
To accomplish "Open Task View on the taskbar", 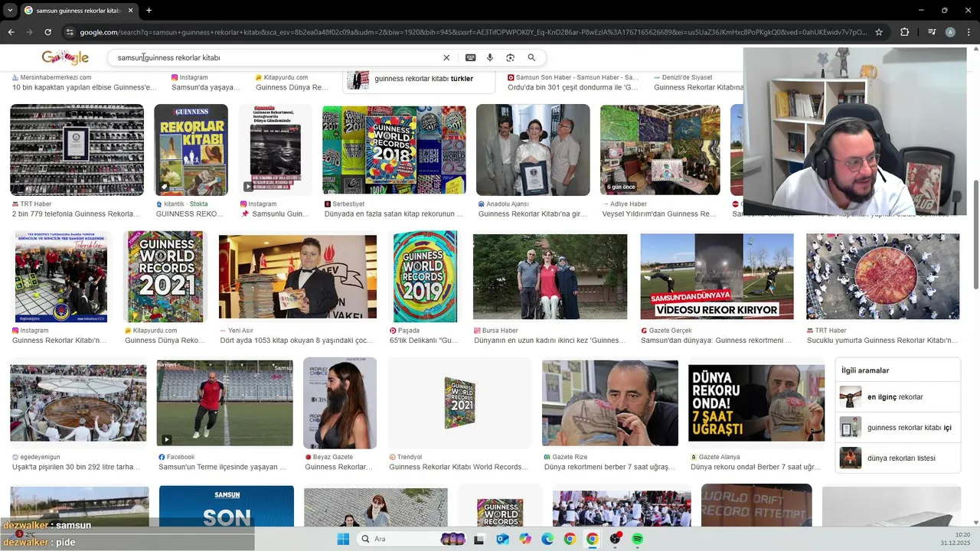I will point(479,539).
